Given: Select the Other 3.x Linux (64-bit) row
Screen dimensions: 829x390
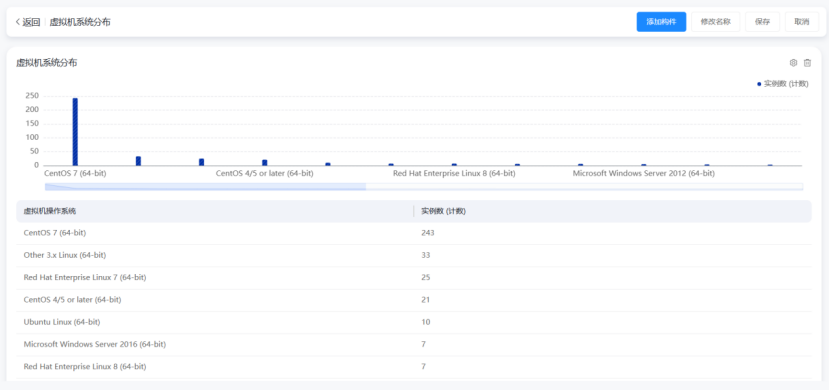Looking at the screenshot, I should [414, 255].
